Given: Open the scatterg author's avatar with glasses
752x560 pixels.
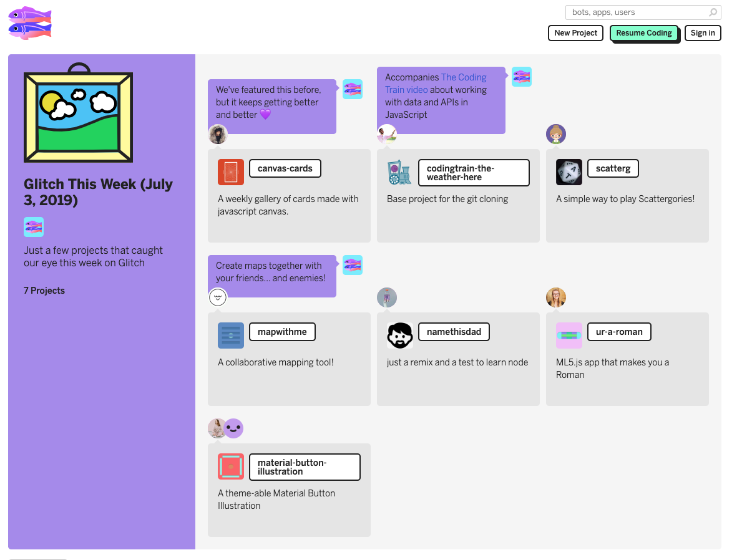Looking at the screenshot, I should (x=555, y=134).
